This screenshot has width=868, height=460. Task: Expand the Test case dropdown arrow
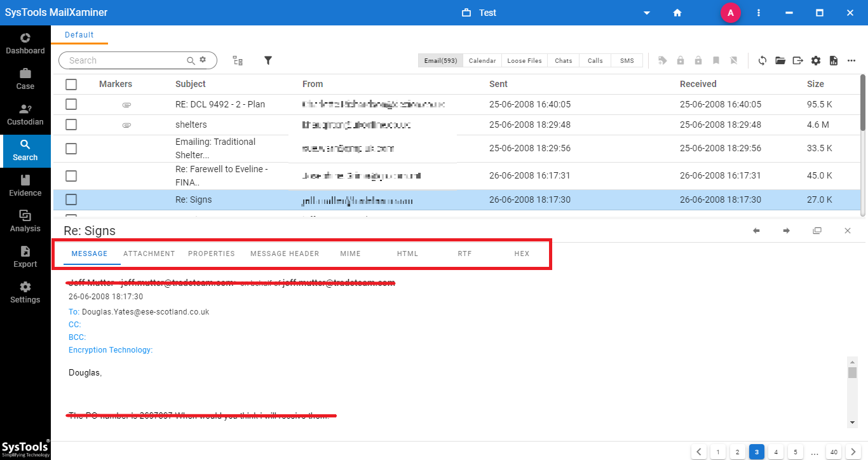(x=647, y=13)
